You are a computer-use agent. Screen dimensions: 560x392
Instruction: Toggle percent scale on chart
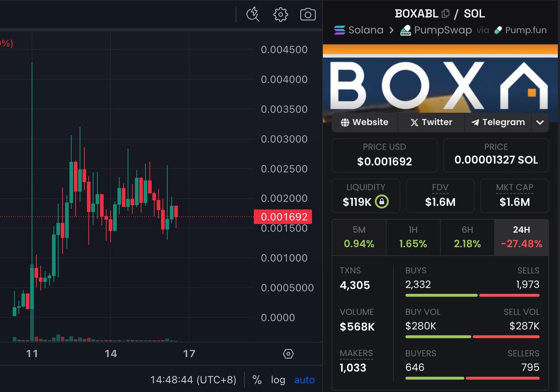coord(257,380)
